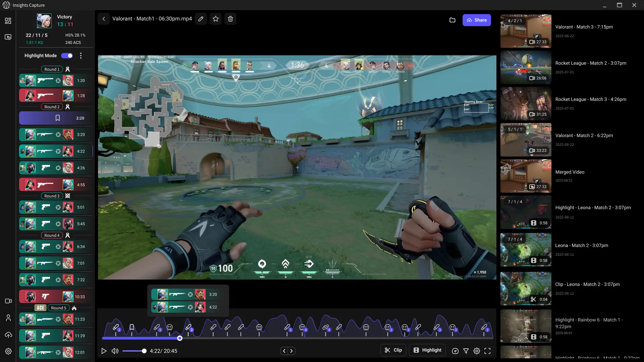The height and width of the screenshot is (362, 644).
Task: Open the user profile icon in sidebar
Action: (x=8, y=318)
